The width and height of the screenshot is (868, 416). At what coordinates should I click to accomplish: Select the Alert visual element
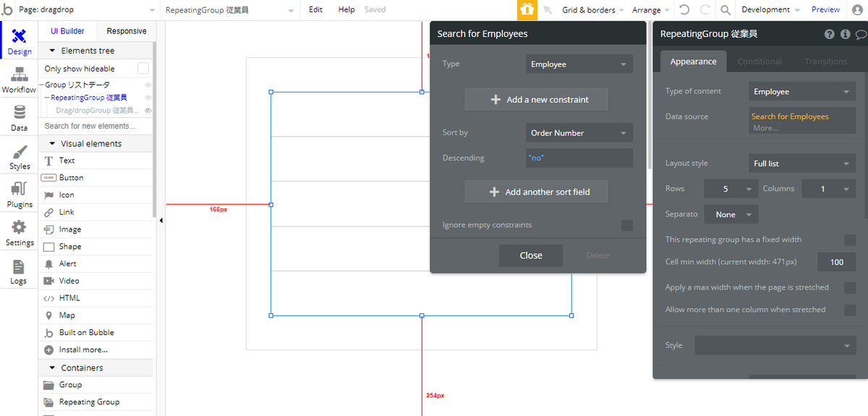(x=97, y=264)
